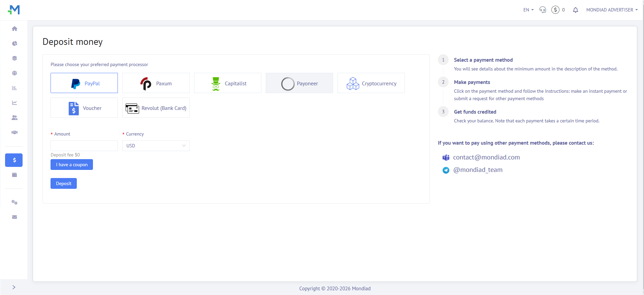Viewport: 644px width, 295px height.
Task: Click the Deposit money page heading
Action: click(72, 42)
